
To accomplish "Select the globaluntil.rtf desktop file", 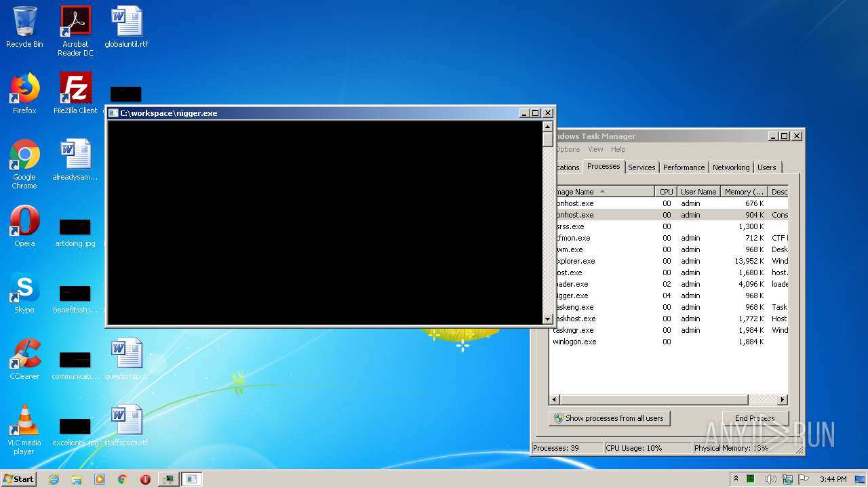I will (x=126, y=27).
